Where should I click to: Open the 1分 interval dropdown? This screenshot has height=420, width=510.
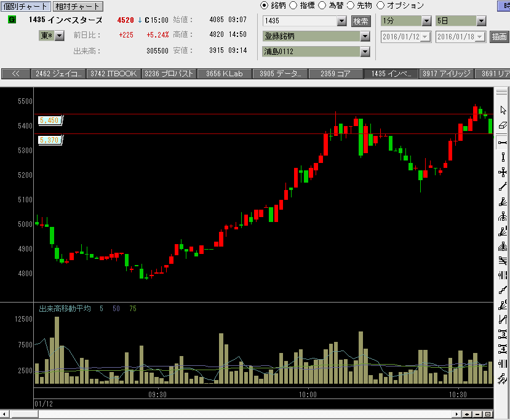[426, 21]
